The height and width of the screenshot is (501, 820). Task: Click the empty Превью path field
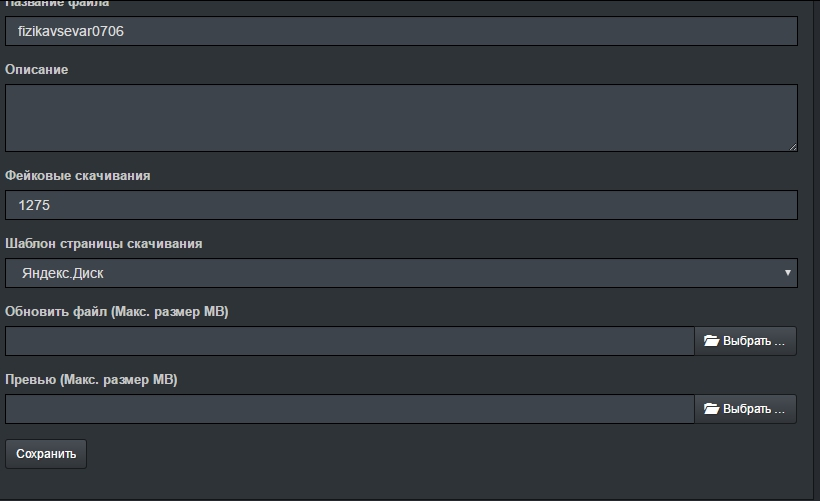[x=349, y=409]
